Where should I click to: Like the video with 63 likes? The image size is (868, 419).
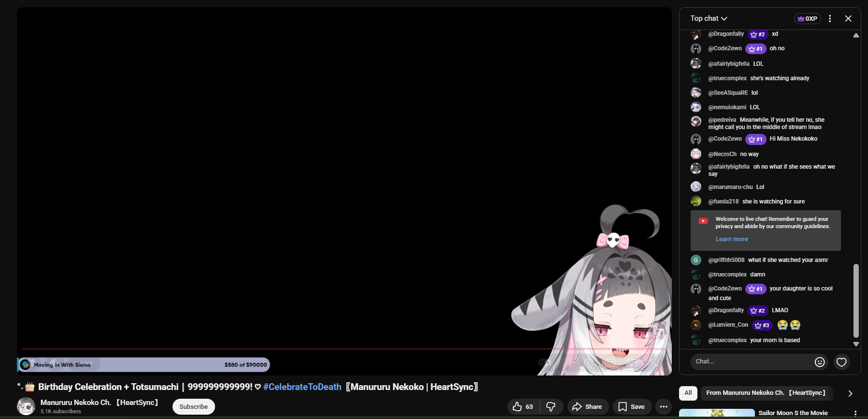[523, 407]
